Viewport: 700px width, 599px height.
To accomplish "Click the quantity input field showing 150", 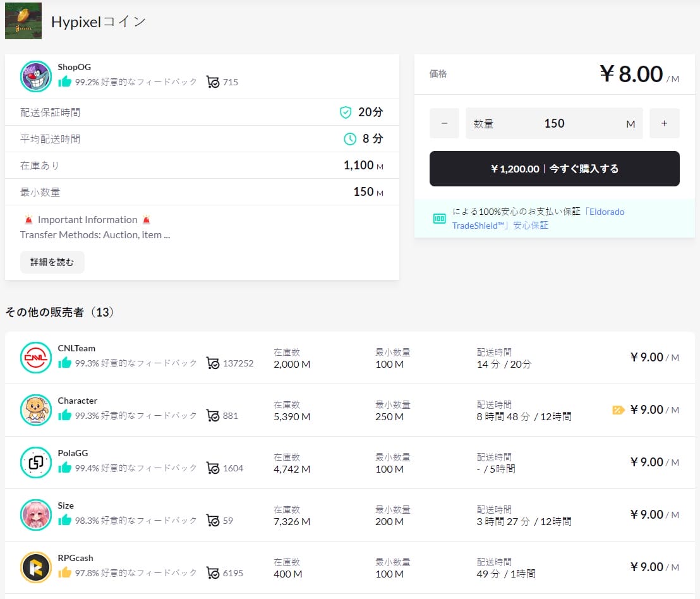I will 554,123.
